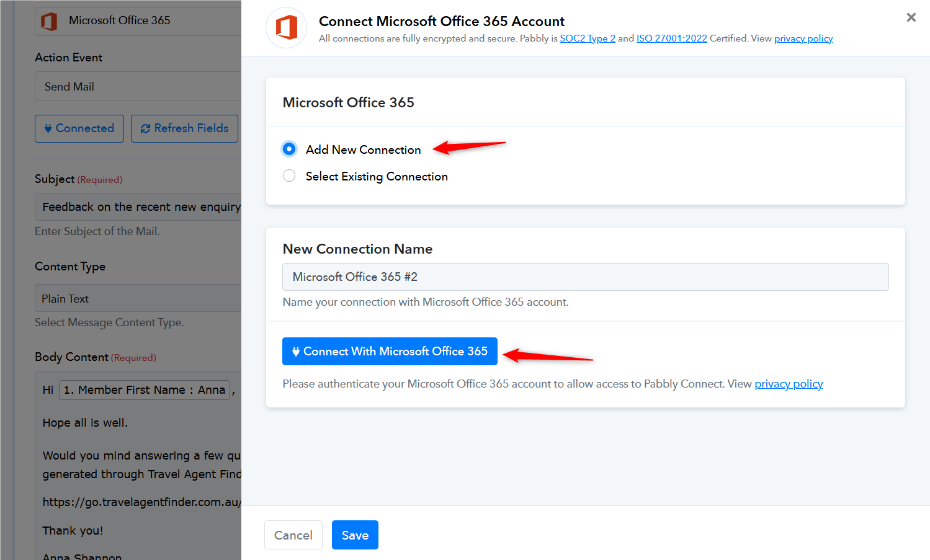
Task: Click the Microsoft Office 365 logo in dialog header
Action: [x=286, y=28]
